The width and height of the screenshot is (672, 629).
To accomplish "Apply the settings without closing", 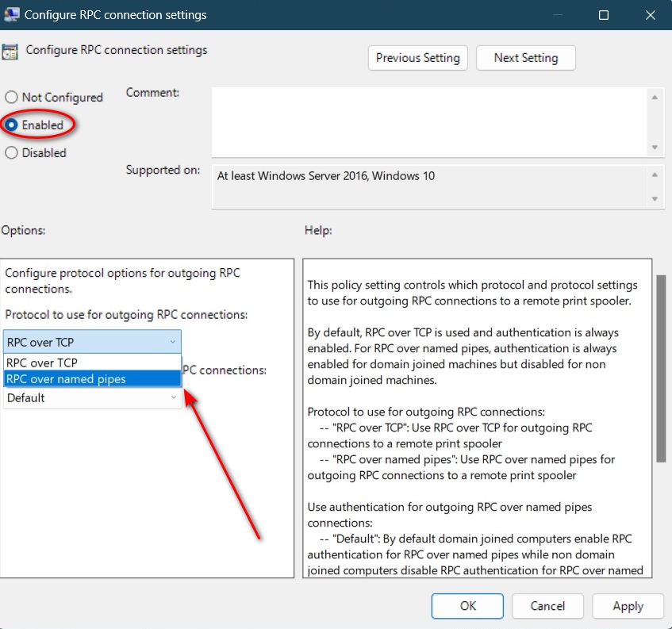I will [x=628, y=605].
